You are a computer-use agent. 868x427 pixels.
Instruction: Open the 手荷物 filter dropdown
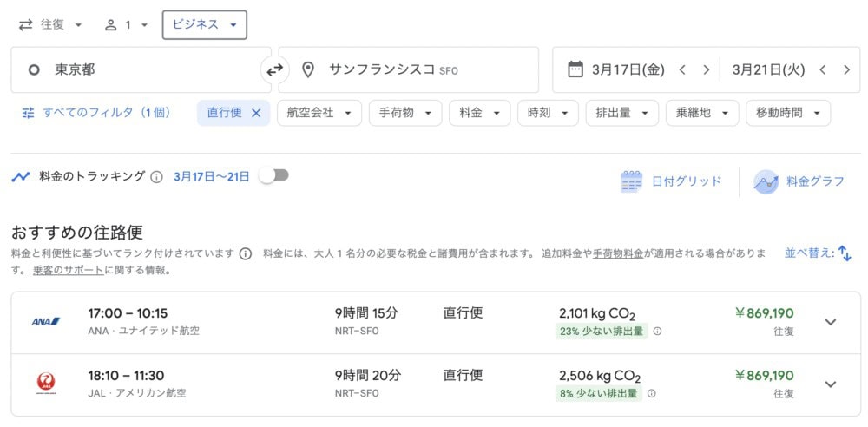[x=405, y=113]
